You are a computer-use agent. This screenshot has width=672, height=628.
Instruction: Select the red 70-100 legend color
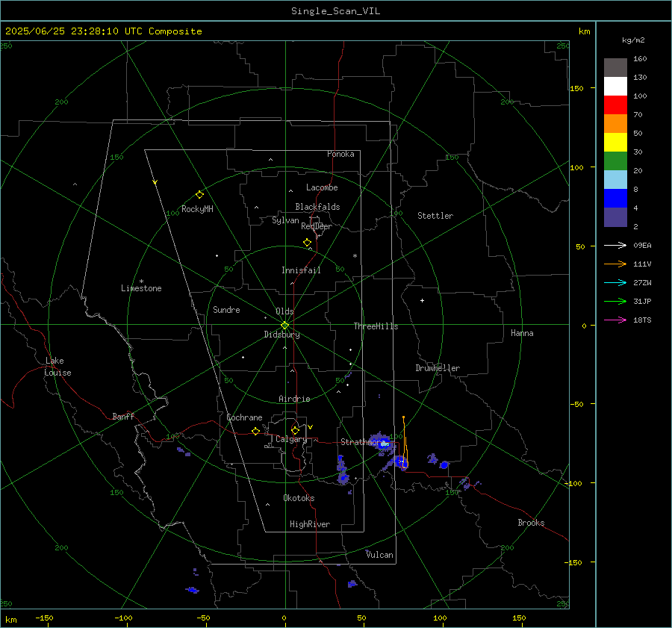click(x=615, y=105)
